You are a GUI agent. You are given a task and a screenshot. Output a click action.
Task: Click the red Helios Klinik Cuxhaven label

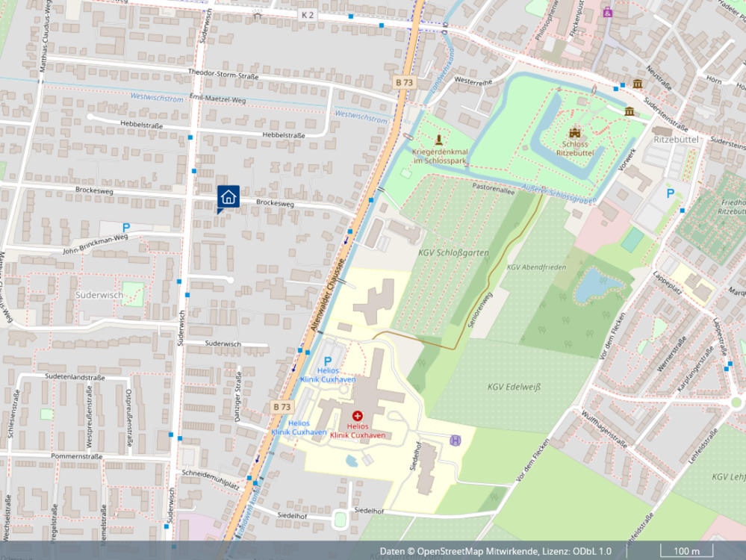point(358,431)
